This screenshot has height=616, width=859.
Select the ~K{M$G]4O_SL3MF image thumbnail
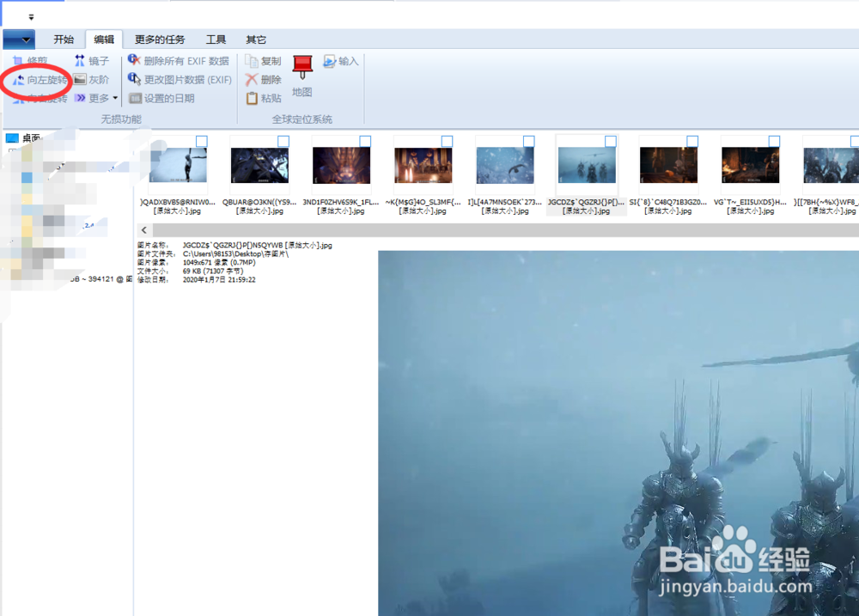[x=423, y=165]
